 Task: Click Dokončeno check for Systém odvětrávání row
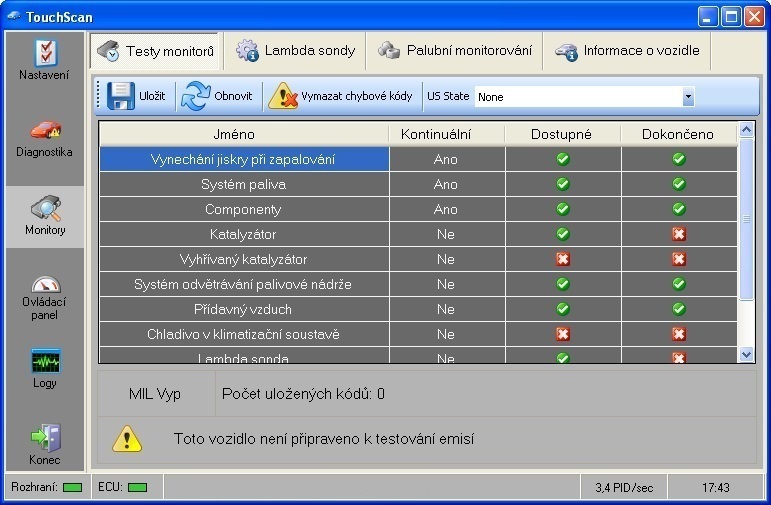click(679, 284)
